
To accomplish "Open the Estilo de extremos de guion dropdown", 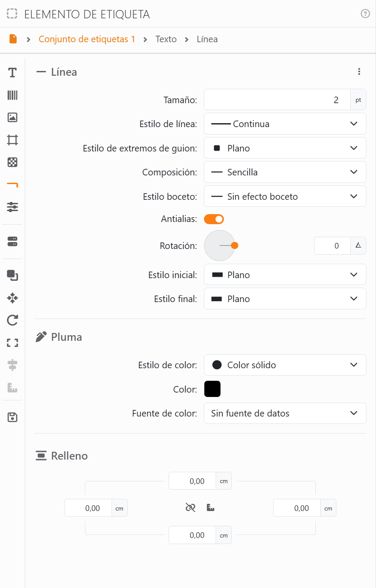I will coord(285,148).
